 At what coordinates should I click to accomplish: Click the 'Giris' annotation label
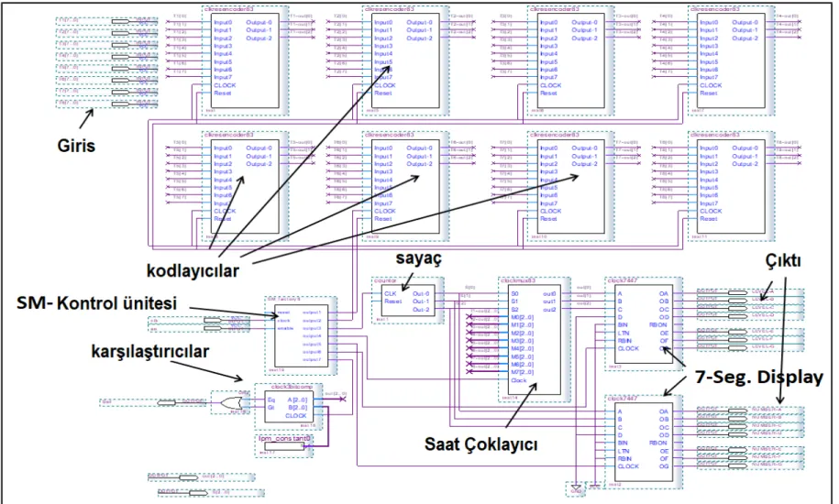click(76, 146)
